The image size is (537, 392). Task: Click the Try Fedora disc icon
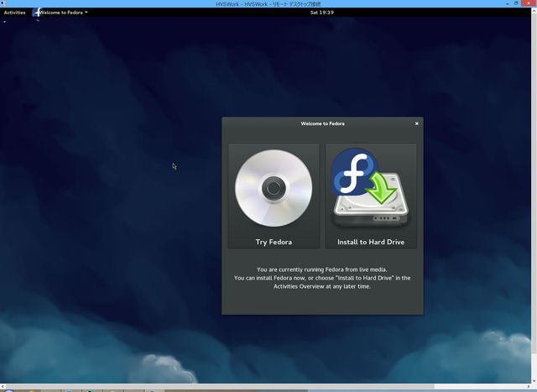[274, 188]
